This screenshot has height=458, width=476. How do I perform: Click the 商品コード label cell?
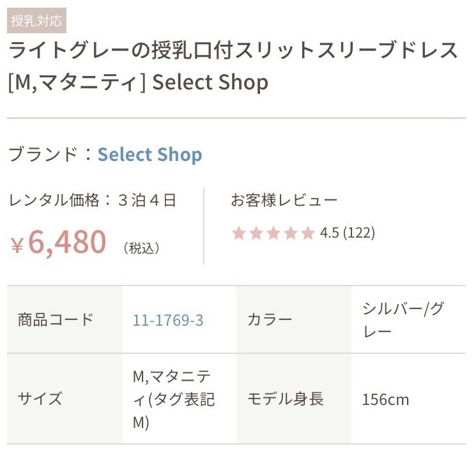(65, 320)
